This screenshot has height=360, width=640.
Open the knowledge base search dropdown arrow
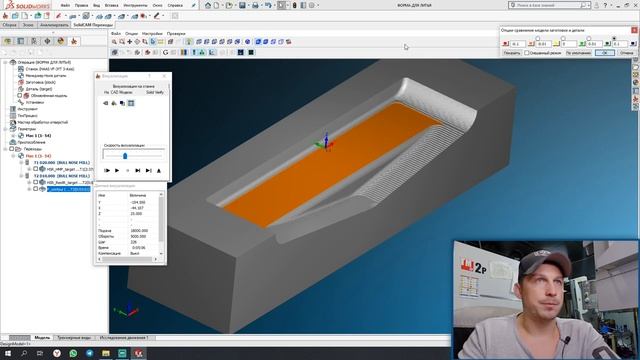point(589,5)
